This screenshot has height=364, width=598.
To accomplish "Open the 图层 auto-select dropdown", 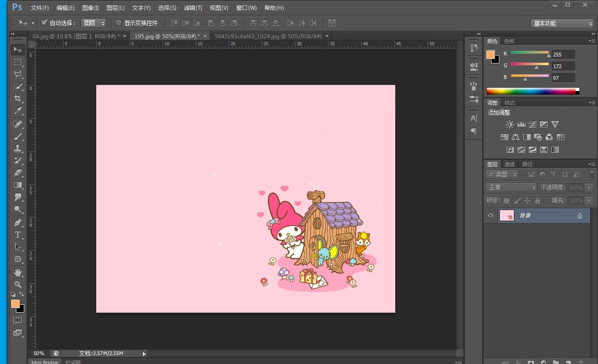I will pos(93,23).
